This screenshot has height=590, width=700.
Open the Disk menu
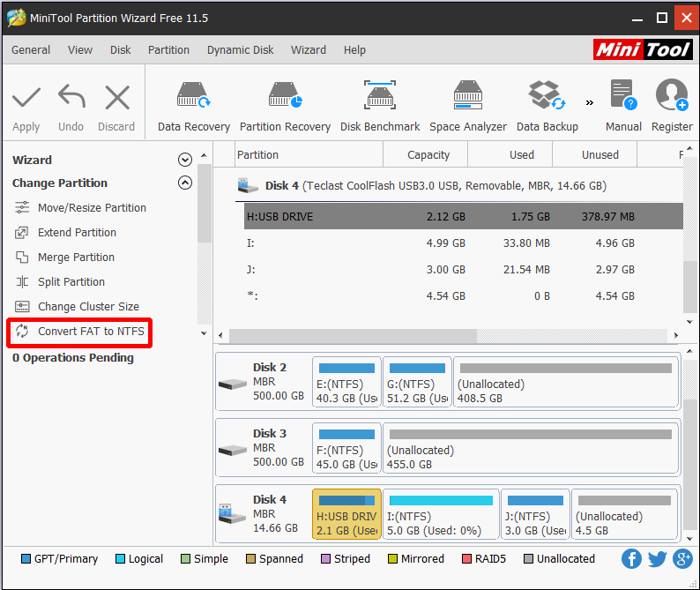tap(121, 50)
